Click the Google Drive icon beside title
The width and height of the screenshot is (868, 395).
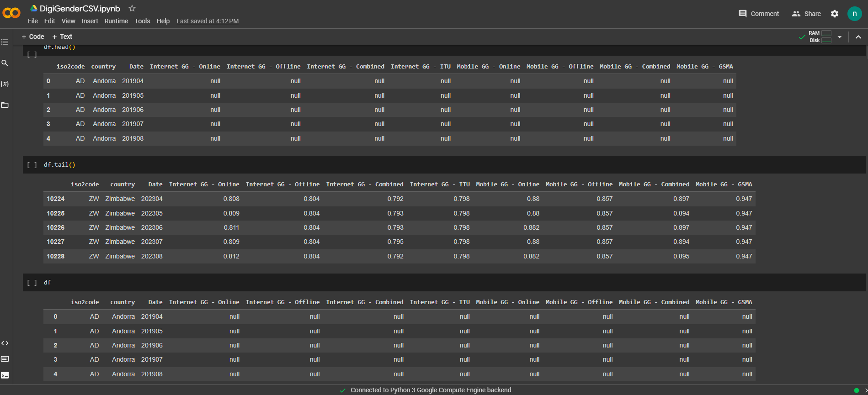click(34, 8)
